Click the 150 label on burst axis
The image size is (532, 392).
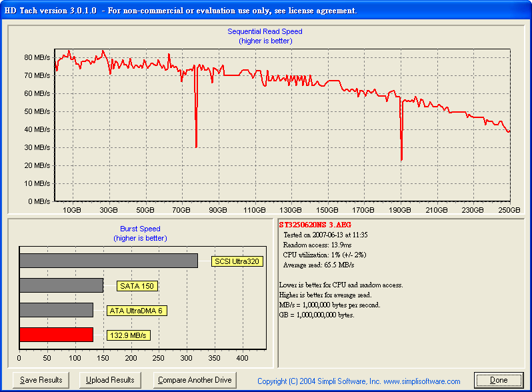pyautogui.click(x=103, y=358)
